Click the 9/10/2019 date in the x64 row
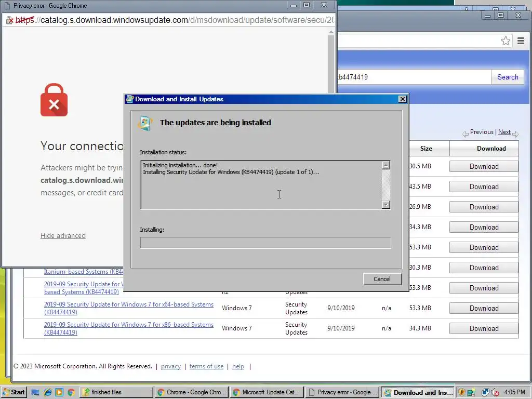Screen dimensions: 532x399 click(x=341, y=308)
